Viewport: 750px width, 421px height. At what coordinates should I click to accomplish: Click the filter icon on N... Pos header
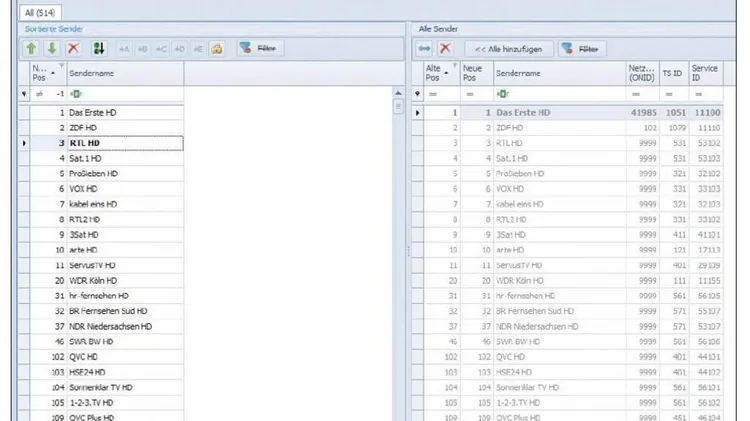[x=61, y=66]
